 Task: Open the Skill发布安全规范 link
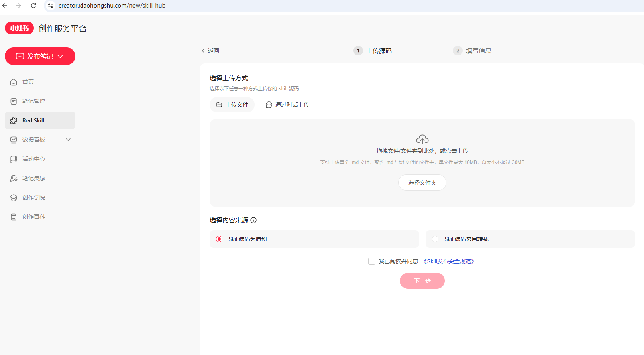tap(449, 261)
